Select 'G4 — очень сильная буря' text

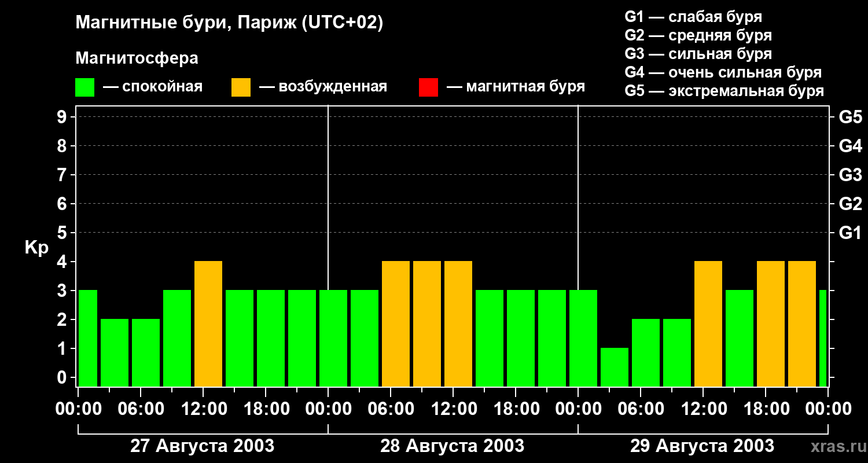point(723,72)
